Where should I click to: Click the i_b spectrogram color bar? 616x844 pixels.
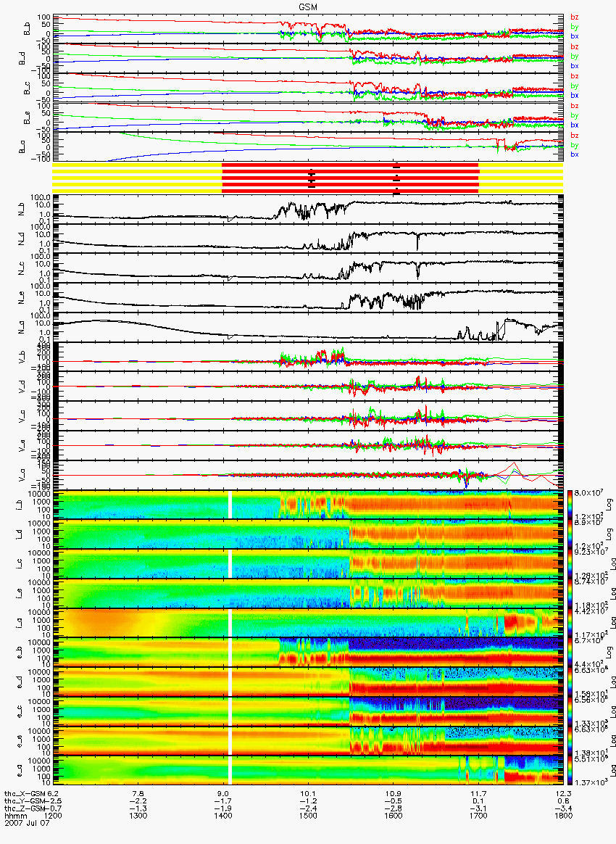[570, 505]
